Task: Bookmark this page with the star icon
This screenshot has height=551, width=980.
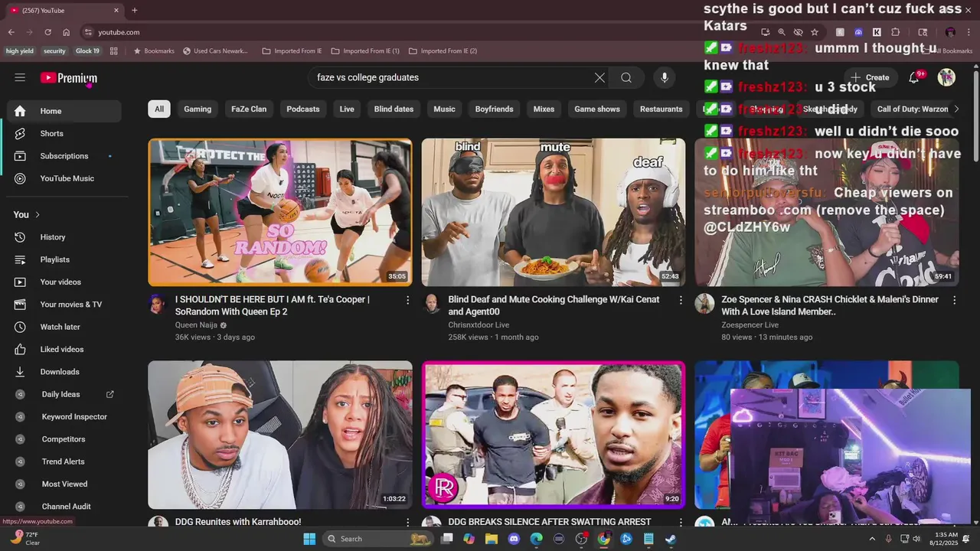Action: (x=815, y=32)
